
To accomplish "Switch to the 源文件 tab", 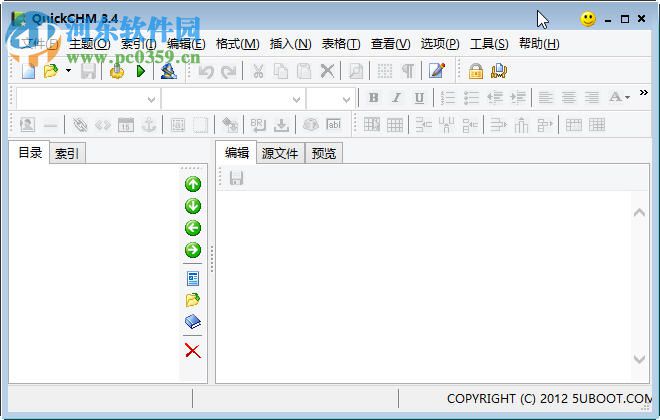I will pyautogui.click(x=280, y=154).
